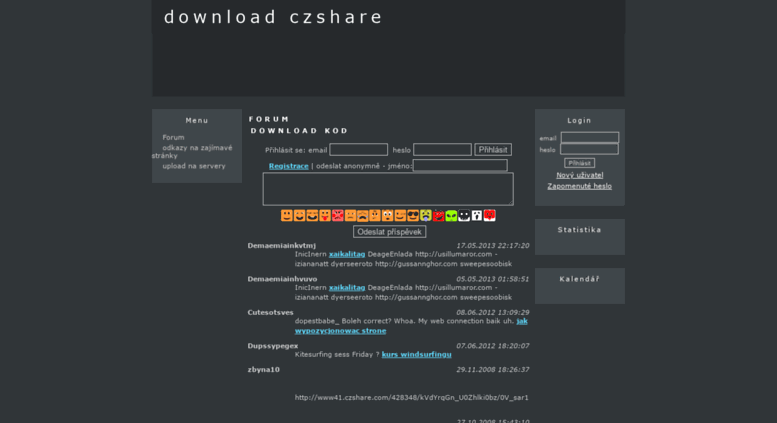Open Forum from the Menu panel
This screenshot has width=777, height=423.
click(x=173, y=137)
